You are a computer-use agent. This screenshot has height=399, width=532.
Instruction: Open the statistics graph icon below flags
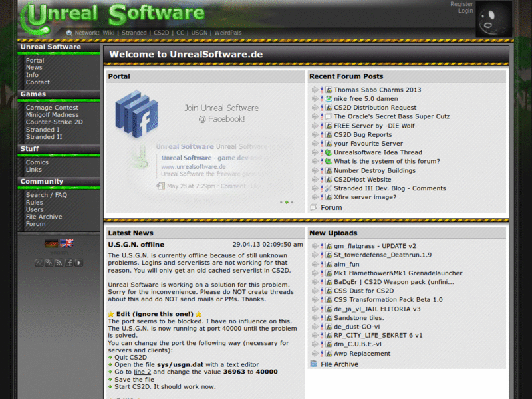point(39,263)
